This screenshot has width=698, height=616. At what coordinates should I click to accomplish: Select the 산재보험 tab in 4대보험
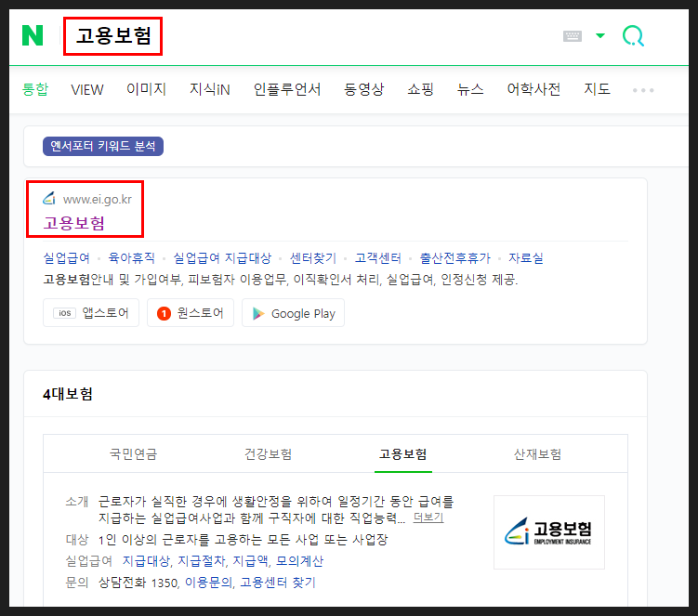point(538,454)
